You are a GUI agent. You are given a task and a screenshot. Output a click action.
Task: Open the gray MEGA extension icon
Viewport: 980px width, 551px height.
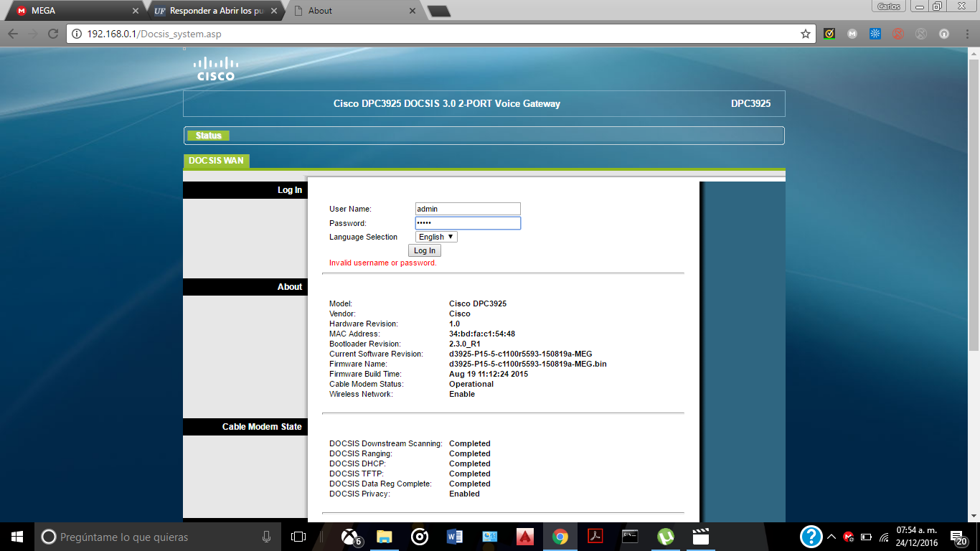[x=852, y=34]
